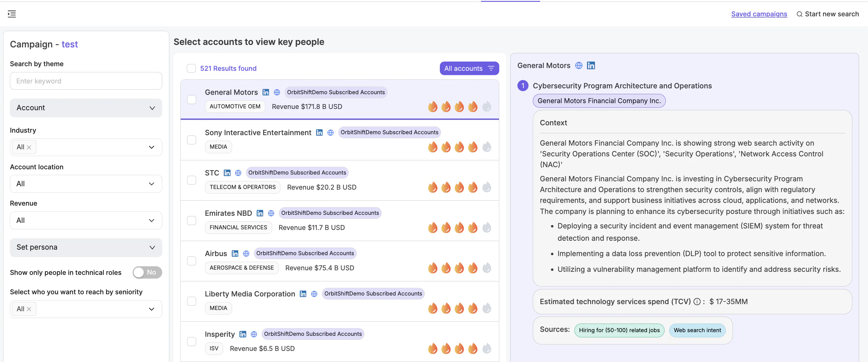Open Emirates NBD website globe icon
This screenshot has height=362, width=868.
point(271,213)
